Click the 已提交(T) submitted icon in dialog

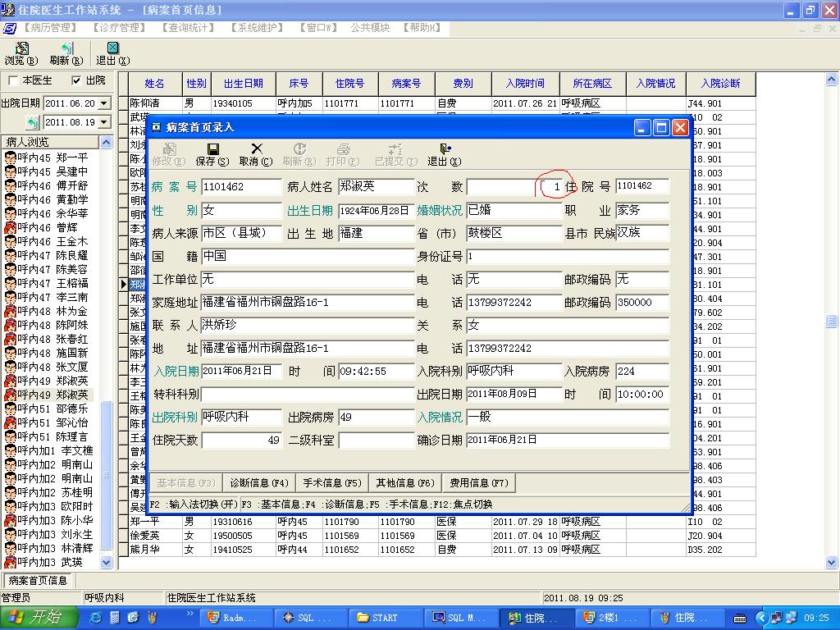[395, 154]
